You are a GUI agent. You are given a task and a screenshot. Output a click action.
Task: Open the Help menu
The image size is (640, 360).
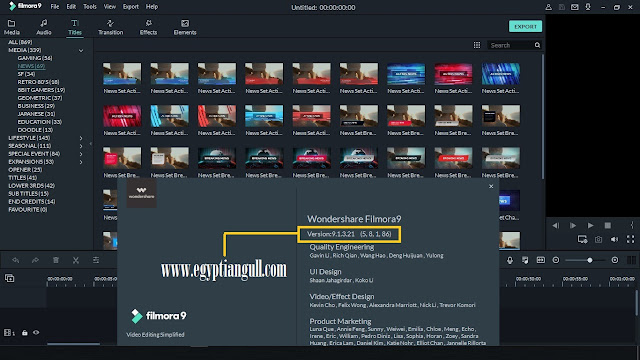152,7
